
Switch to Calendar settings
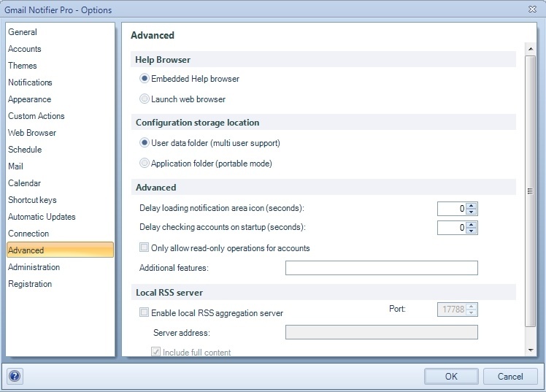click(61, 183)
